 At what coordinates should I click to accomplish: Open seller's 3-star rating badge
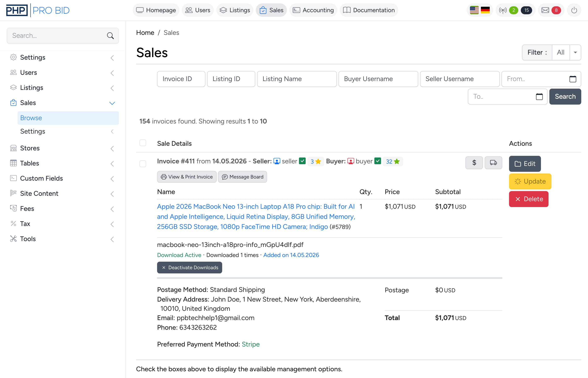coord(316,161)
